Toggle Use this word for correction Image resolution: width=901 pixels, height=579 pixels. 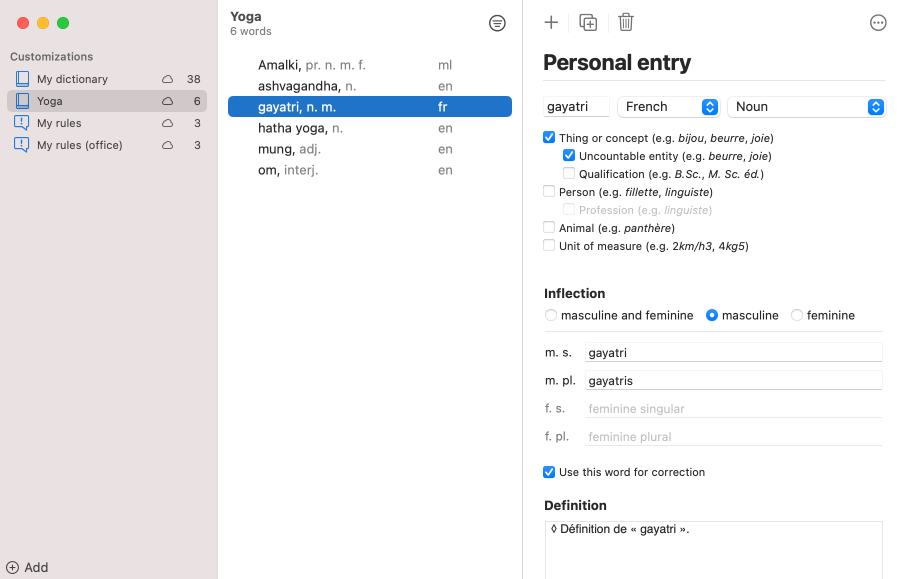point(549,472)
